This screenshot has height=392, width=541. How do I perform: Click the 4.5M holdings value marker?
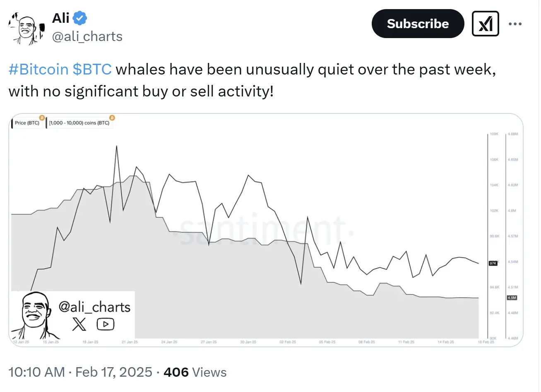point(512,298)
